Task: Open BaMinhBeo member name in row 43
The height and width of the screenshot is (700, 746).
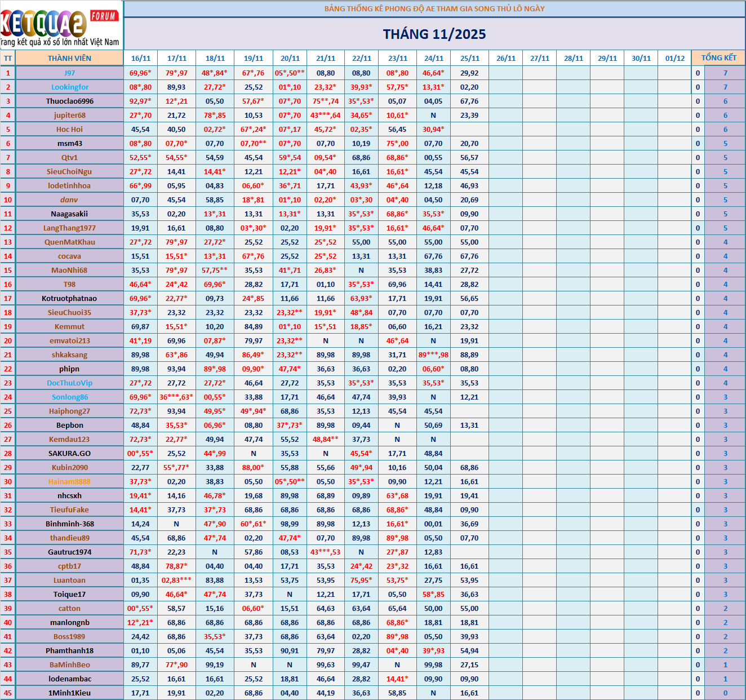Action: [x=69, y=664]
